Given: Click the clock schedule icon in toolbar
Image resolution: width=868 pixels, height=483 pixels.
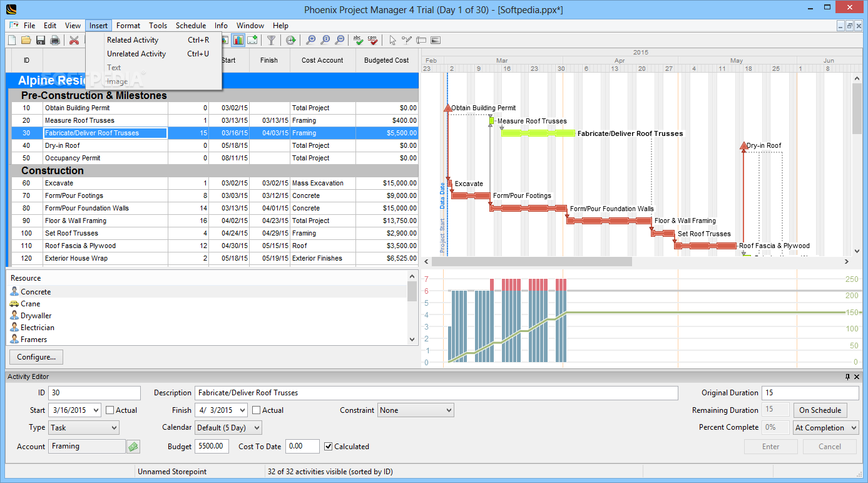Looking at the screenshot, I should (x=291, y=40).
